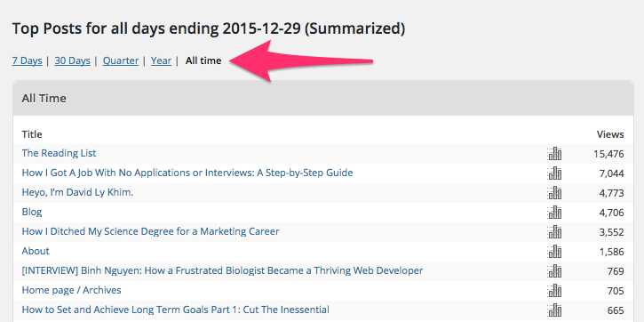644x322 pixels.
Task: Click the 769 views value
Action: pos(616,271)
